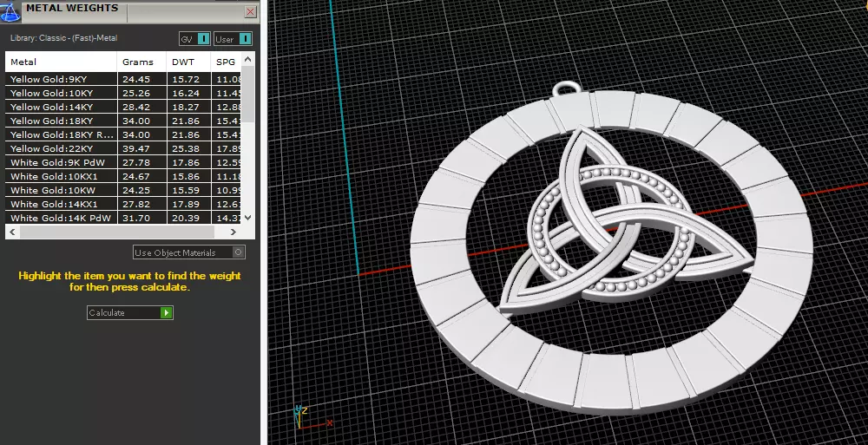This screenshot has height=445, width=868.
Task: Click the Library: Classic - (Fast)-Metal label
Action: 63,38
